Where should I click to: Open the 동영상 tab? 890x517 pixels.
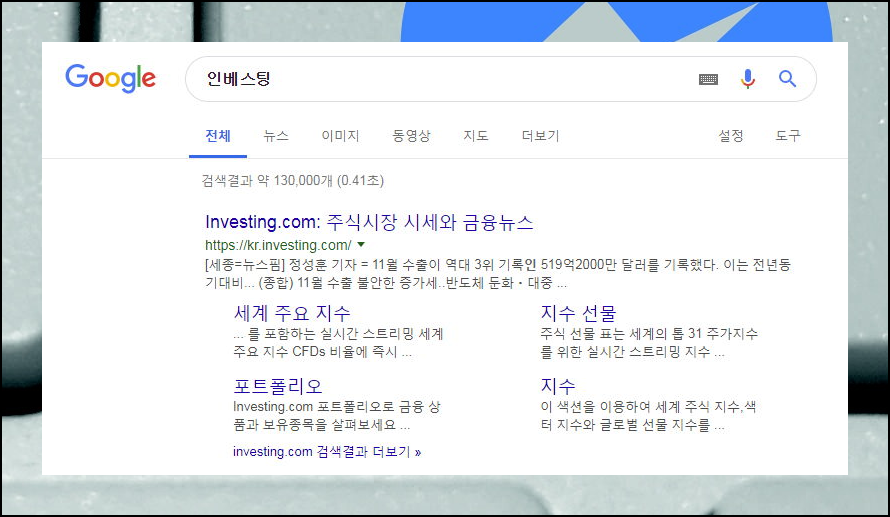click(x=412, y=136)
